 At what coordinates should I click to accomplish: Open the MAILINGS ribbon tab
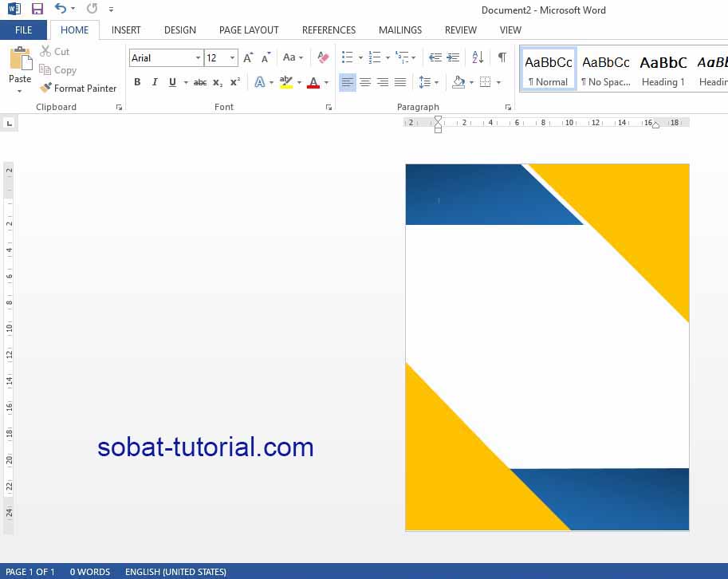(399, 30)
